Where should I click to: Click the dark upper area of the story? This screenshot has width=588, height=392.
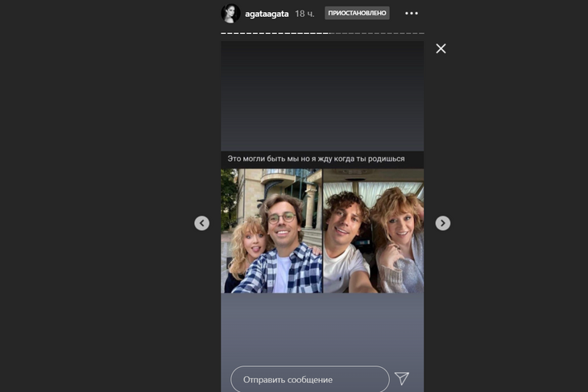coord(322,97)
